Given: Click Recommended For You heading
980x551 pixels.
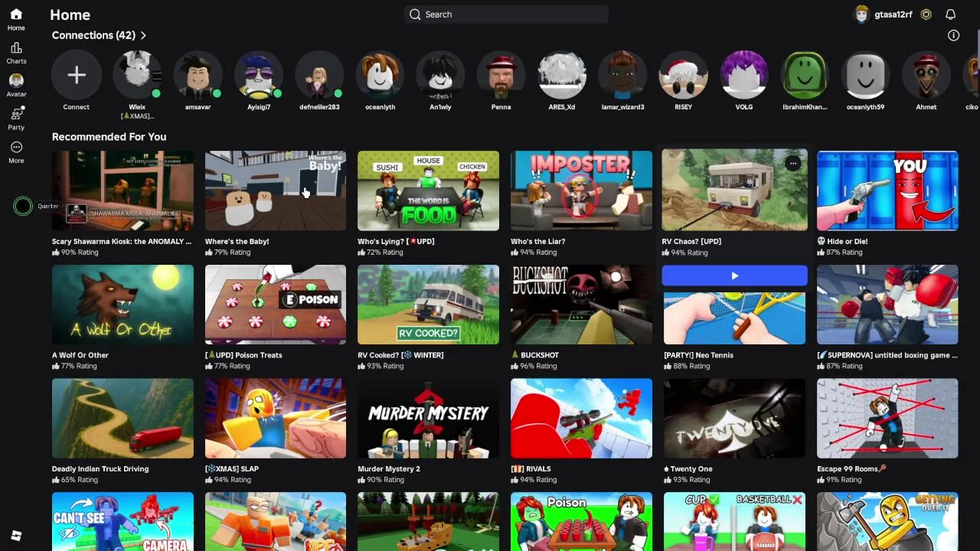Looking at the screenshot, I should point(109,137).
